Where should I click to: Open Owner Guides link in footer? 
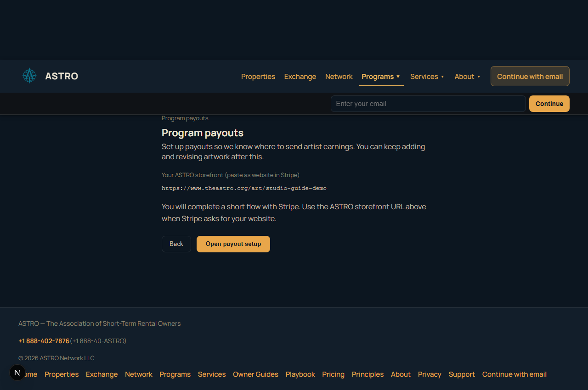(x=256, y=374)
